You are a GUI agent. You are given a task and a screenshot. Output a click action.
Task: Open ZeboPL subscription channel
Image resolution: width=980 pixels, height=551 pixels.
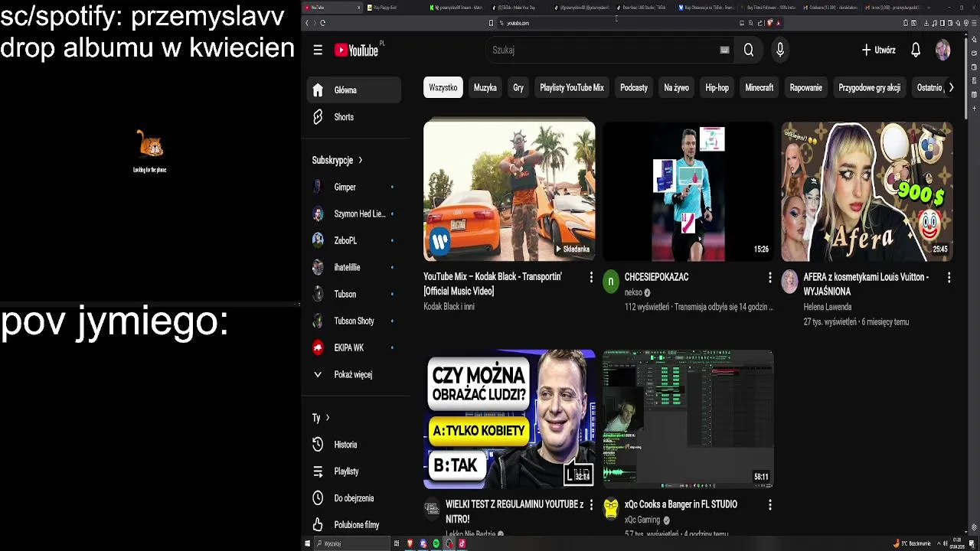tap(354, 240)
